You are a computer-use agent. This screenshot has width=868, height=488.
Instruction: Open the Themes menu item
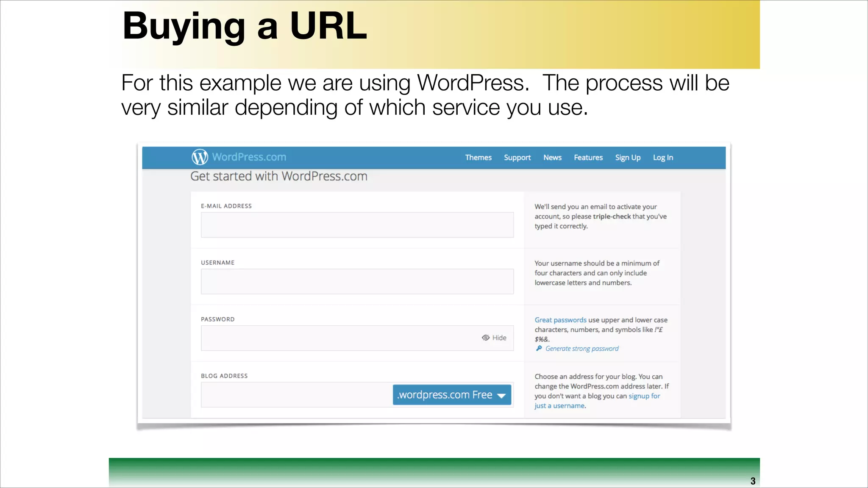(x=479, y=158)
